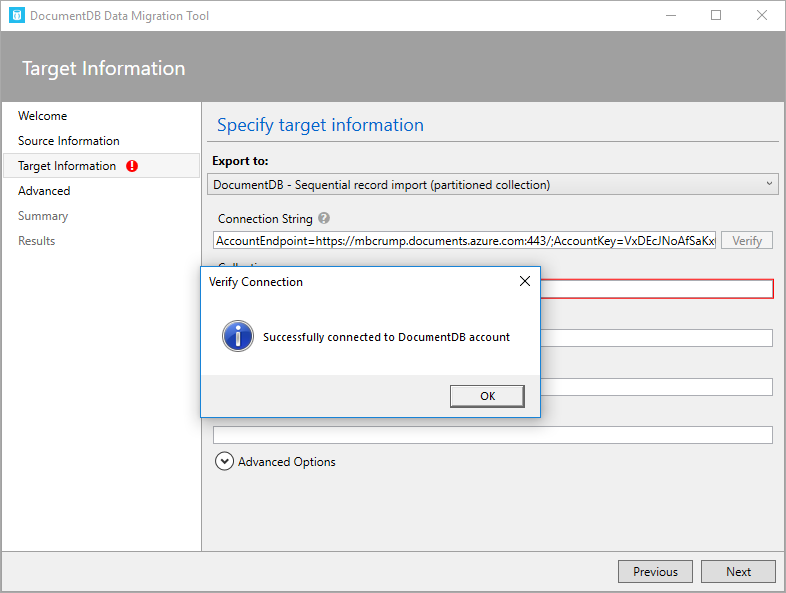This screenshot has width=786, height=593.
Task: Switch to the Advanced step
Action: pyautogui.click(x=44, y=191)
